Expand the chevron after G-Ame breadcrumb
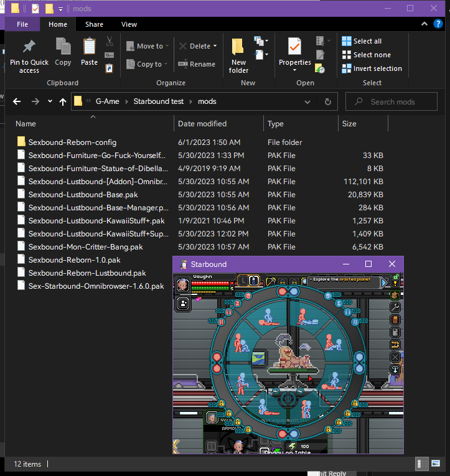The image size is (450, 476). coord(126,101)
